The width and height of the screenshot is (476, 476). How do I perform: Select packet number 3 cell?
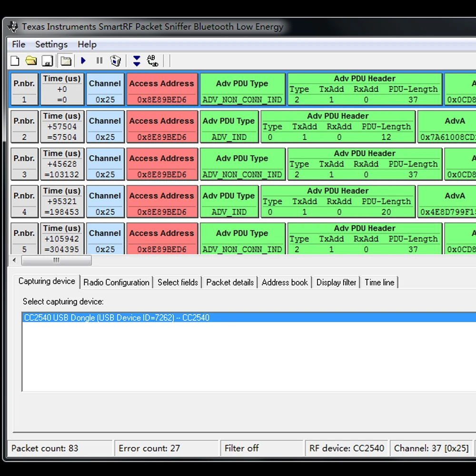pos(24,164)
